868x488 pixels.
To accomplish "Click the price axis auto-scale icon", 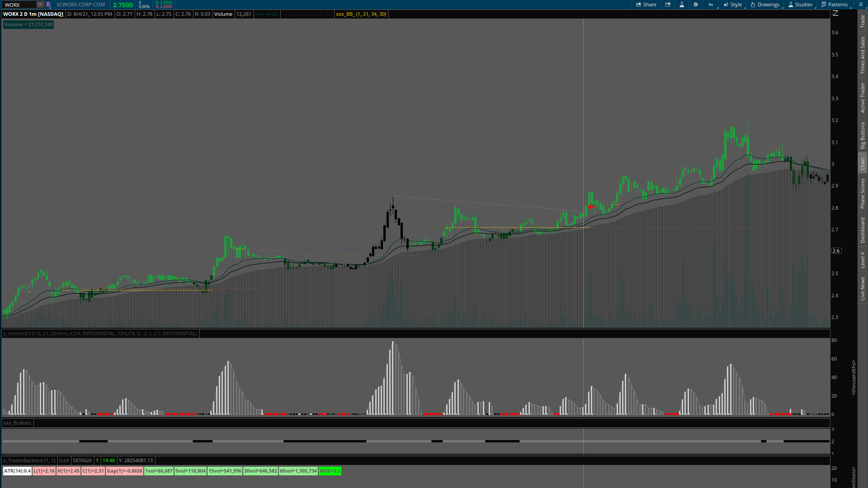I will (x=835, y=14).
